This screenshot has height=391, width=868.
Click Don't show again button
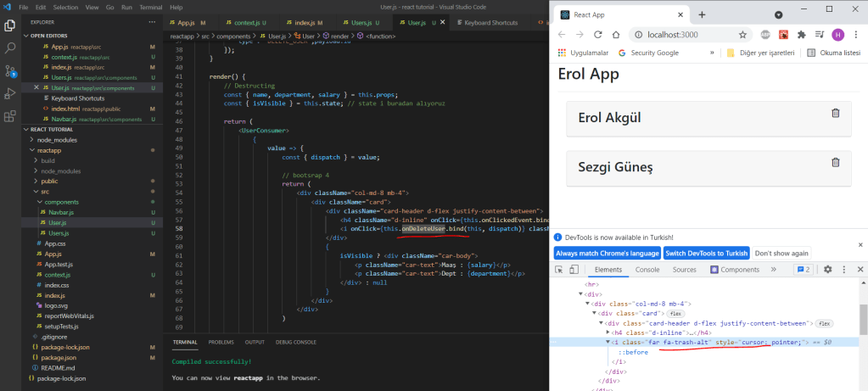(x=781, y=253)
